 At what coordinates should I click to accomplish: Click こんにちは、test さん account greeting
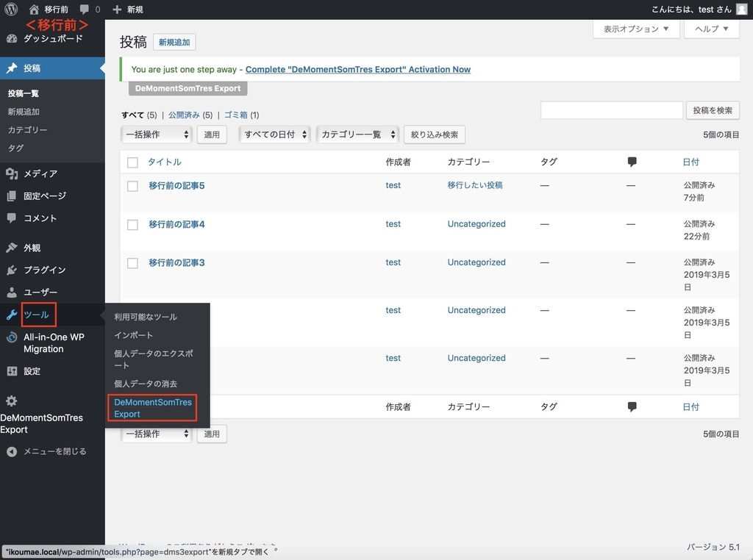691,9
